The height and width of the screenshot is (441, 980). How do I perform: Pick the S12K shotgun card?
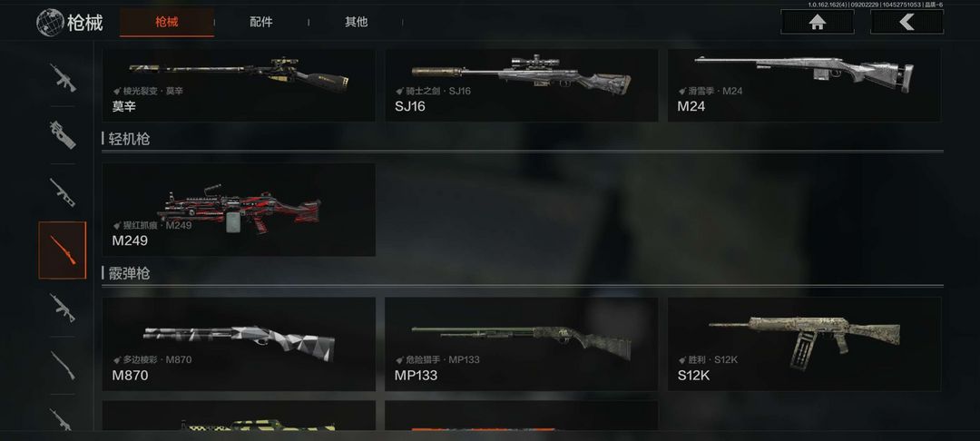pos(804,344)
